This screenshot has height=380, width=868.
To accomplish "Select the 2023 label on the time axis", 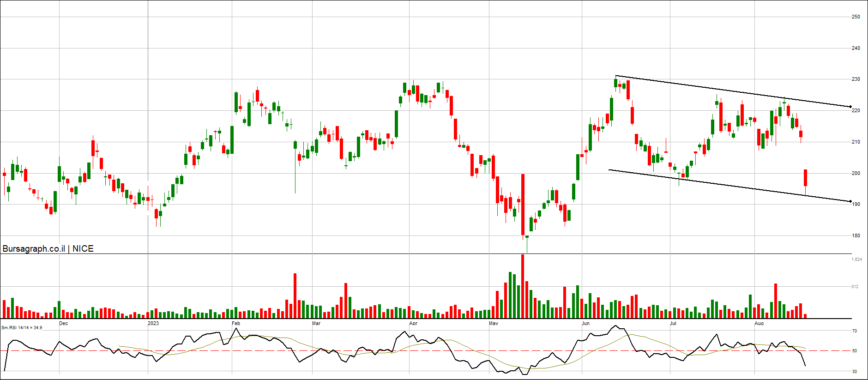I will point(153,323).
